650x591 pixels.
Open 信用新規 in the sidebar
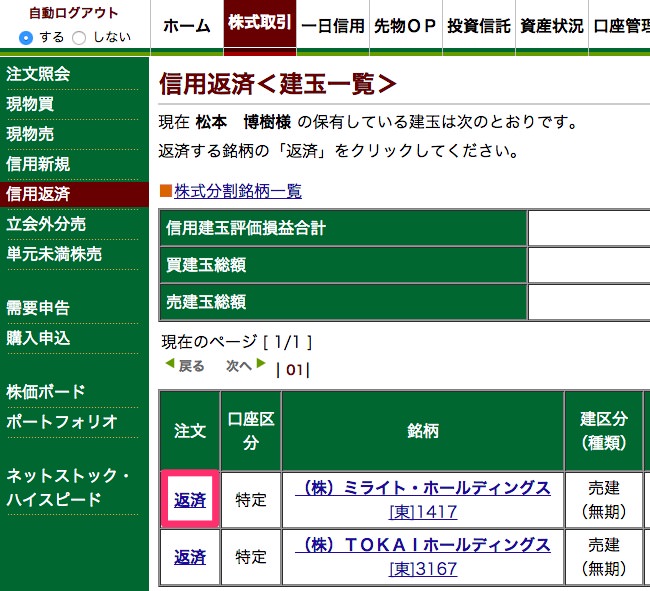point(38,164)
